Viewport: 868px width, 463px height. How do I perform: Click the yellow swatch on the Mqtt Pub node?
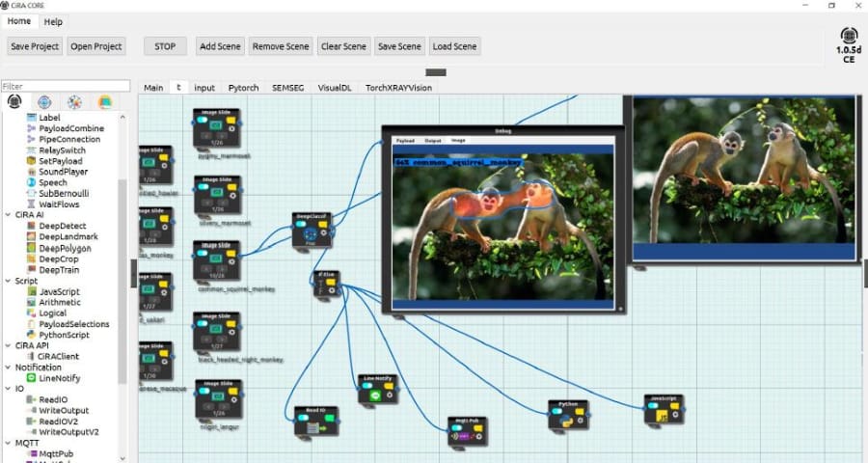[x=476, y=425]
